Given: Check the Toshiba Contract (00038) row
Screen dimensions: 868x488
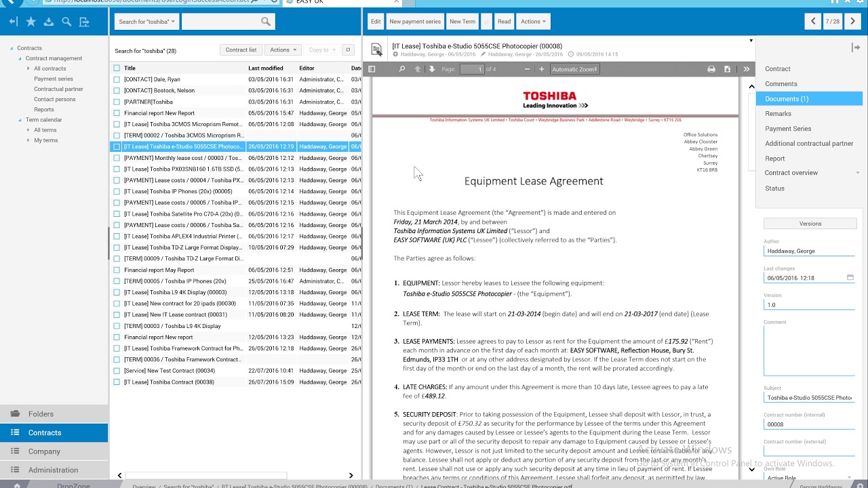Looking at the screenshot, I should coord(117,382).
